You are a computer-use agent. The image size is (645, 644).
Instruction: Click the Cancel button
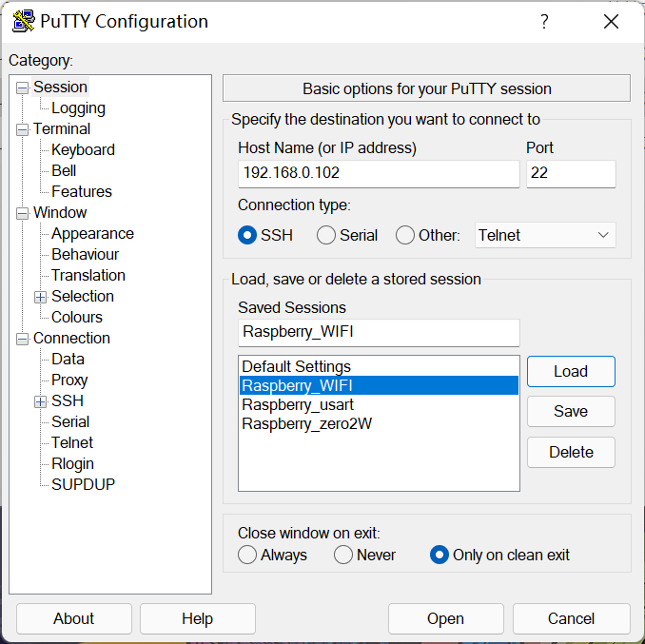(572, 619)
